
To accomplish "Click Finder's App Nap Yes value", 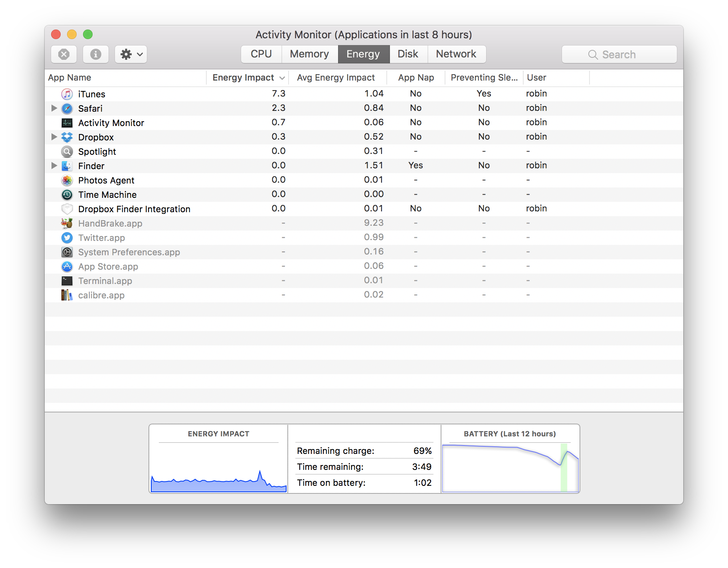I will pos(415,165).
